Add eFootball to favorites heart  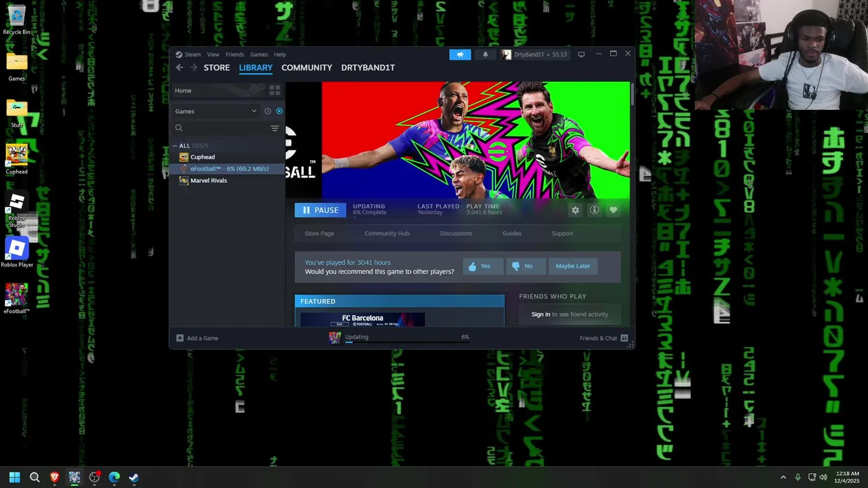pos(613,210)
